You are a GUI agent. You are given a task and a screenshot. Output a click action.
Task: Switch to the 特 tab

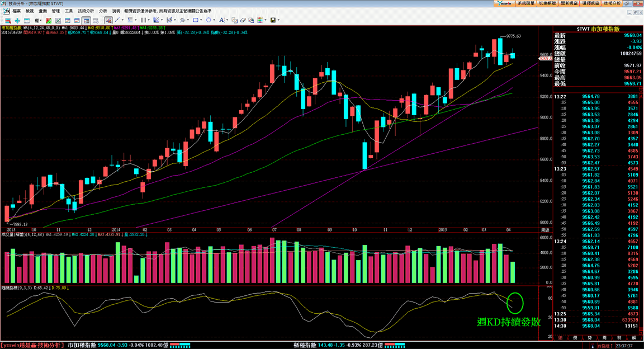[x=619, y=337]
